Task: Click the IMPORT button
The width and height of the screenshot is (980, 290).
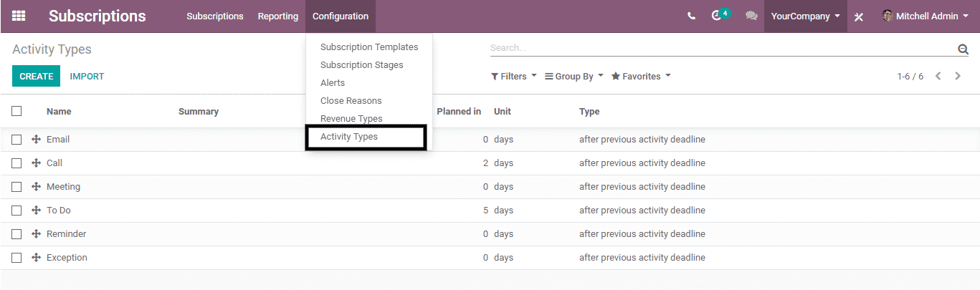Action: coord(87,77)
